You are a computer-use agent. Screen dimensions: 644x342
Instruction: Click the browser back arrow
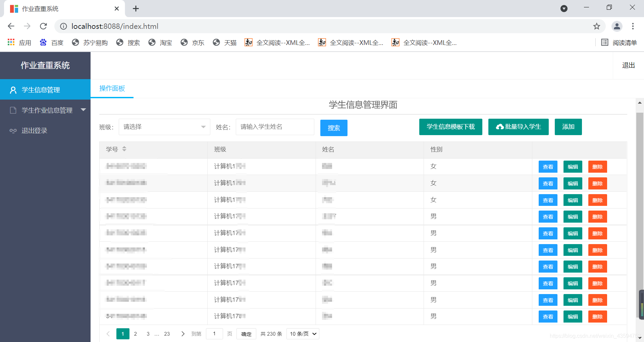click(x=11, y=26)
